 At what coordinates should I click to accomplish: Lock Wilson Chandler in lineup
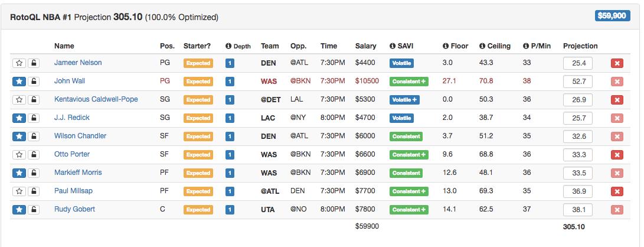click(x=34, y=136)
